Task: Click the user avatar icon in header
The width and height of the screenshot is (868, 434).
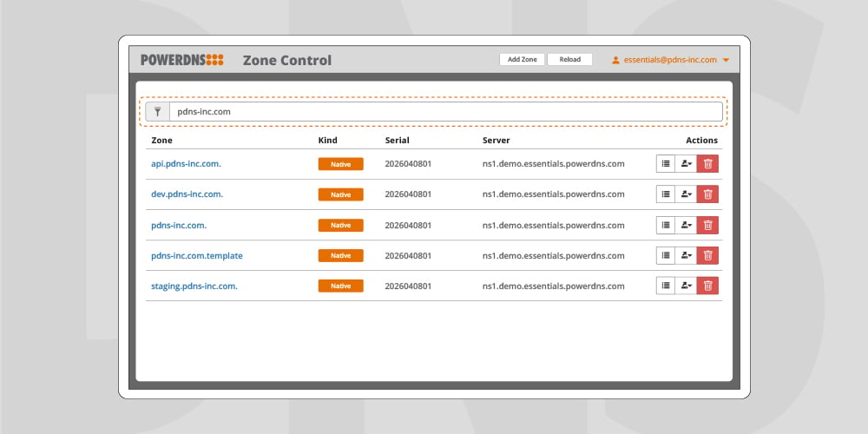Action: pyautogui.click(x=615, y=60)
